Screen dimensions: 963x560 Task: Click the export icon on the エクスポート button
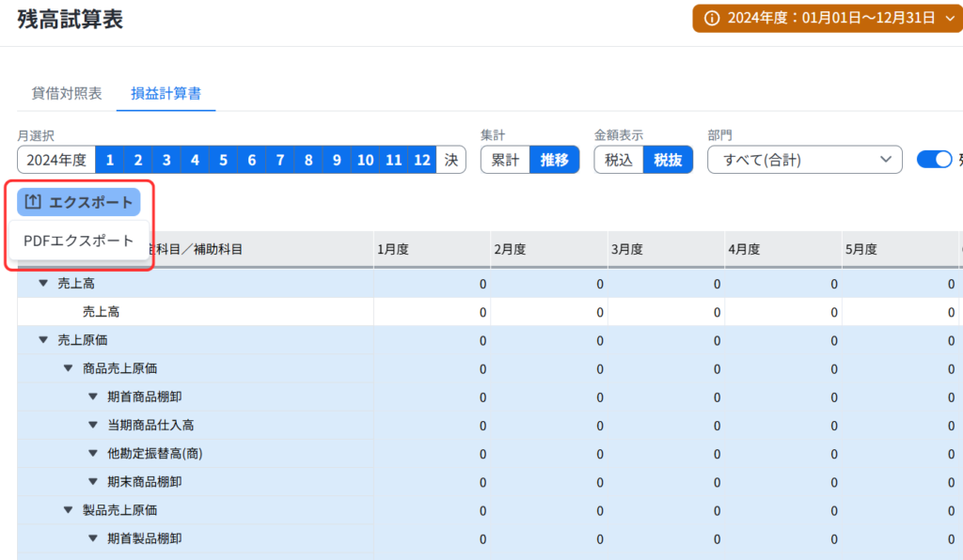(33, 202)
